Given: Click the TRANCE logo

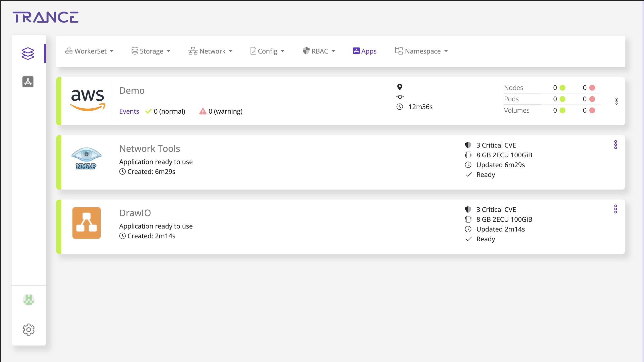Looking at the screenshot, I should tap(46, 17).
